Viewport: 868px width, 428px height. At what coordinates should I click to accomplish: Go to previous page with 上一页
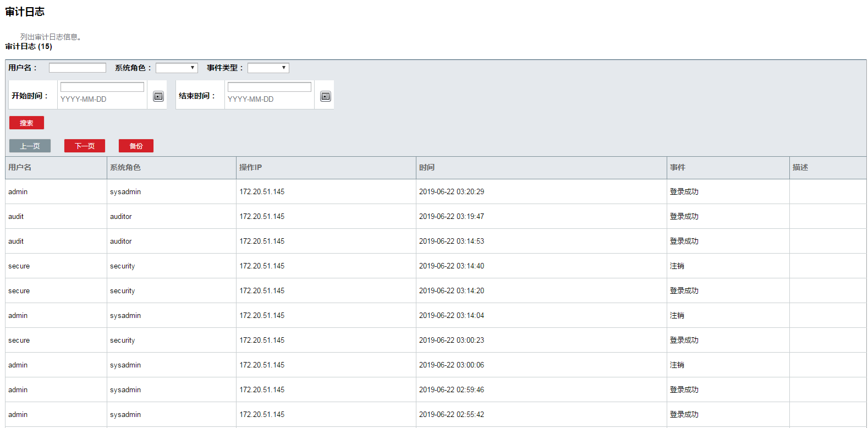click(30, 146)
